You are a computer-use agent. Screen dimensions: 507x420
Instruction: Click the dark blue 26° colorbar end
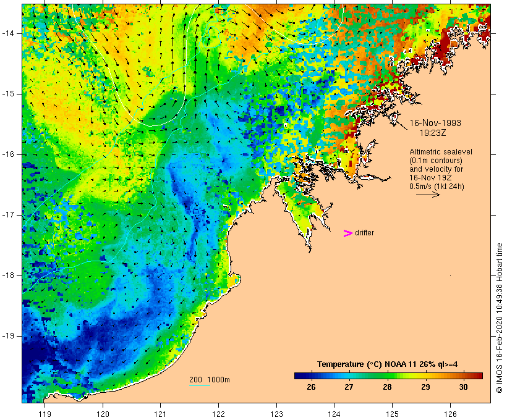[x=300, y=376]
